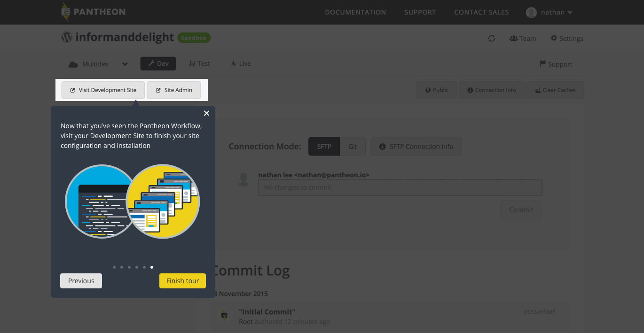Viewport: 644px width, 333px height.
Task: Click the Clear Caches button
Action: coord(555,90)
